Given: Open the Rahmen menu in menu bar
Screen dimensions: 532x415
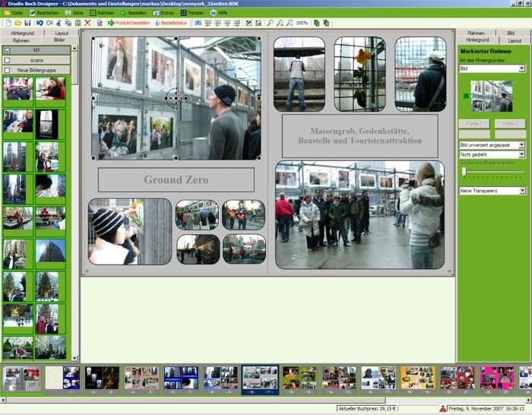Looking at the screenshot, I should click(102, 13).
